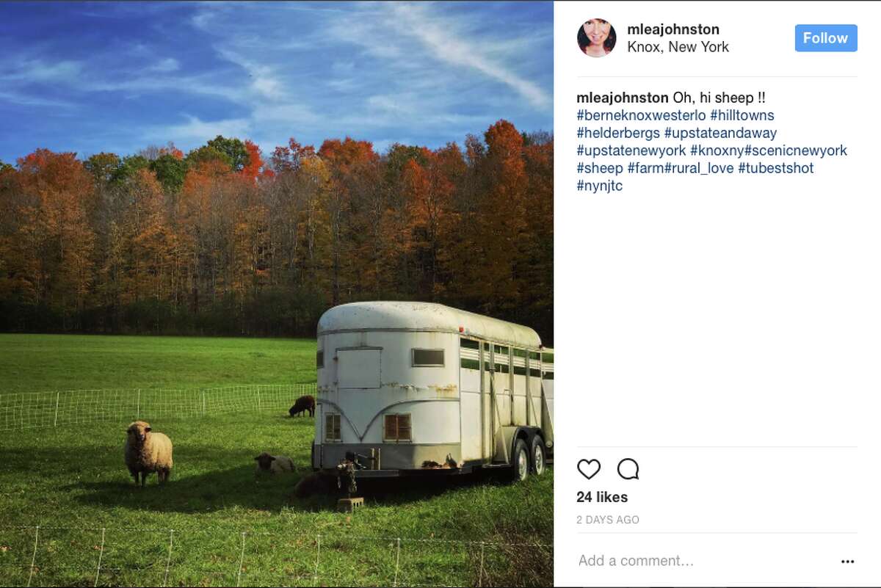881x588 pixels.
Task: View the 24 likes list
Action: pos(602,497)
